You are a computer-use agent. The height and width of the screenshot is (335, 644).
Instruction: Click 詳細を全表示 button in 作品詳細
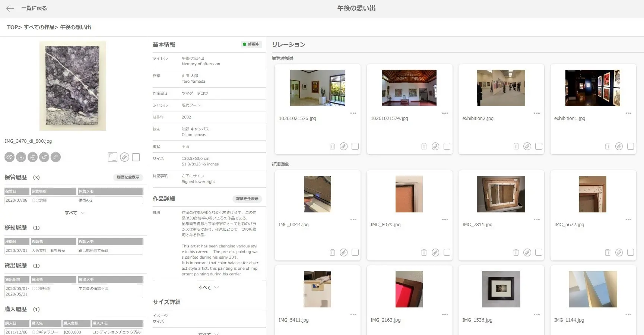coord(247,199)
